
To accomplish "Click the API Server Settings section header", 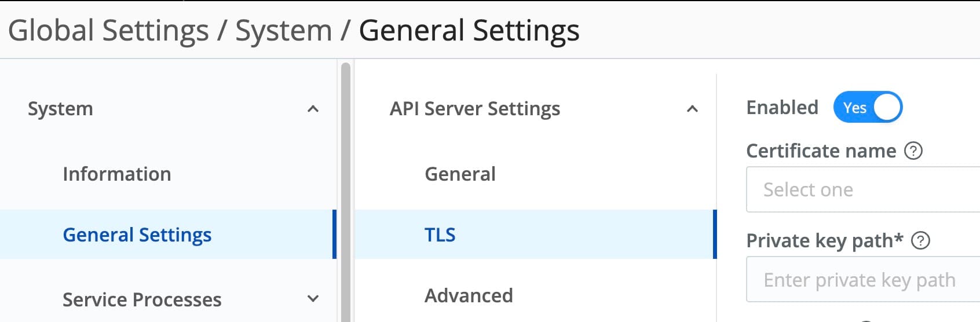I will click(474, 109).
